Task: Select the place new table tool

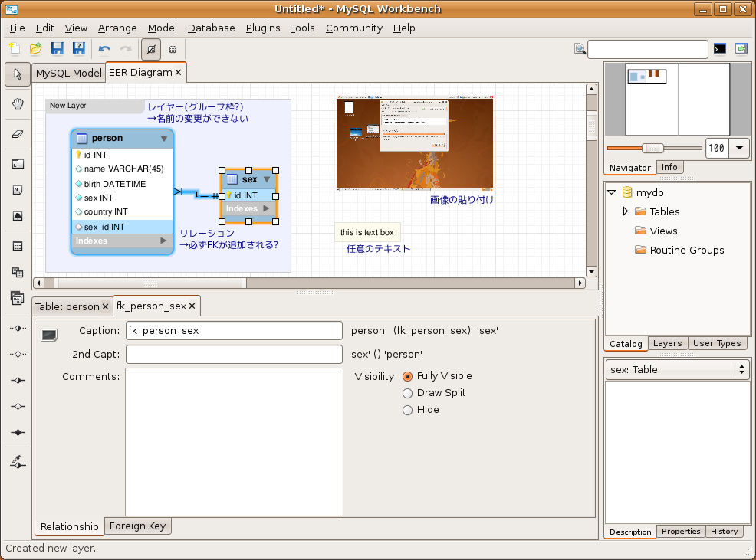Action: click(x=18, y=246)
